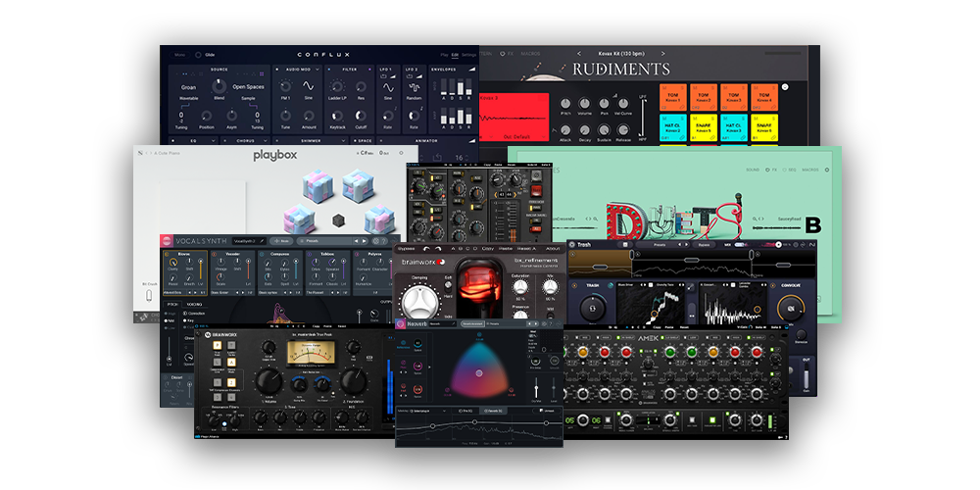
Task: Click the Keytrack knob in Conflux Filter
Action: [337, 115]
